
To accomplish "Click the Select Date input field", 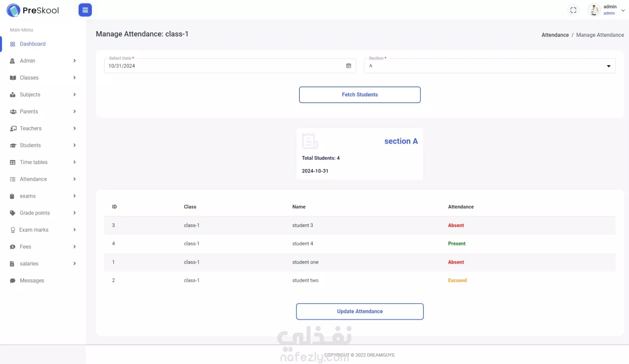I will tap(230, 66).
